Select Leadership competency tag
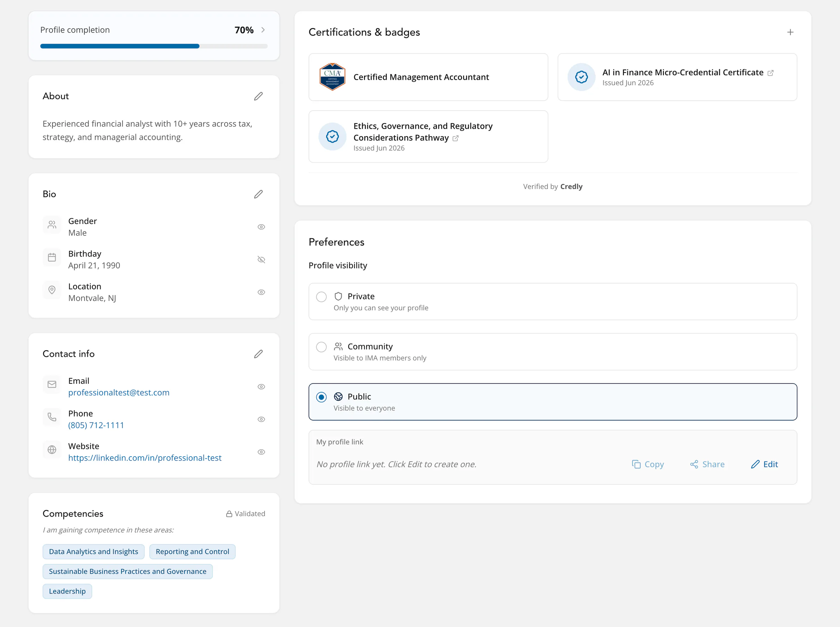This screenshot has height=627, width=840. pyautogui.click(x=67, y=591)
